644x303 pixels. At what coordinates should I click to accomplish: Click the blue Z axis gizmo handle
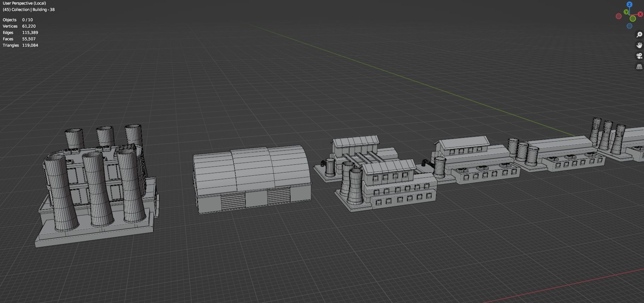(629, 4)
